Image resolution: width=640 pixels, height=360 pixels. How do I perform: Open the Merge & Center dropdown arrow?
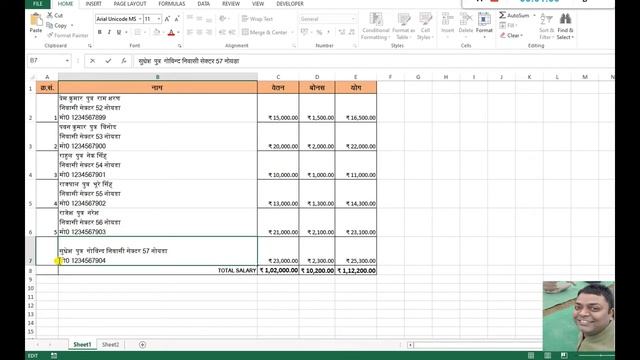[x=292, y=32]
